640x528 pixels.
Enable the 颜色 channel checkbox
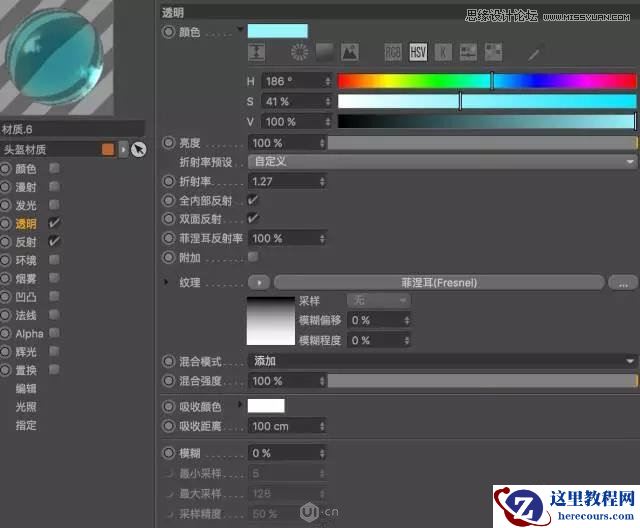click(x=54, y=168)
